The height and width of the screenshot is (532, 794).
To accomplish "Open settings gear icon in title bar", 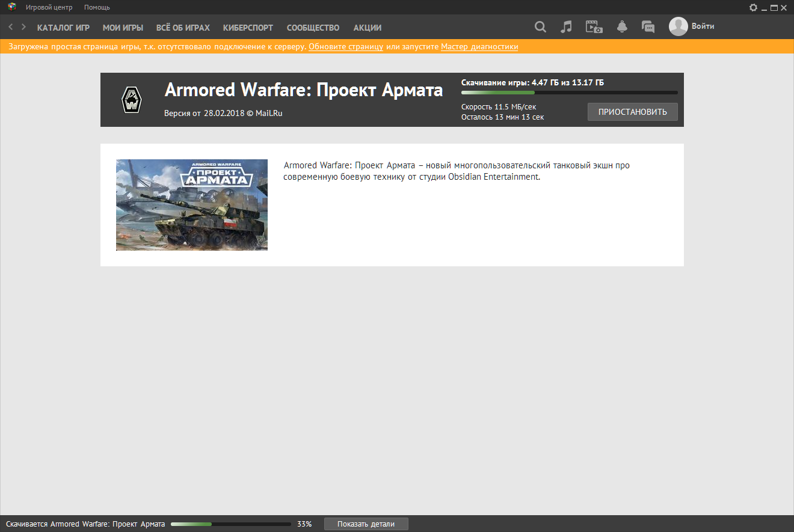I will click(x=753, y=7).
